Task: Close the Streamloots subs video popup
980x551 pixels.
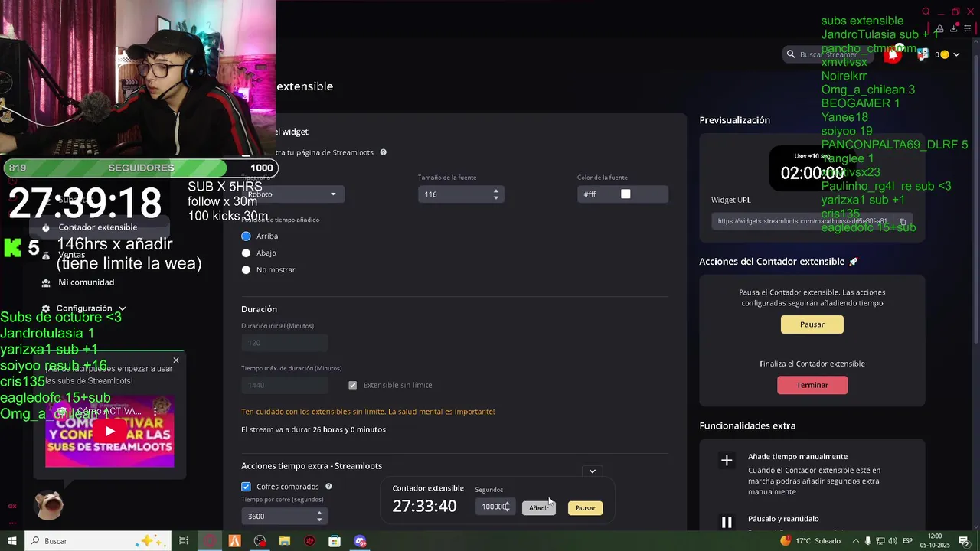Action: [176, 360]
